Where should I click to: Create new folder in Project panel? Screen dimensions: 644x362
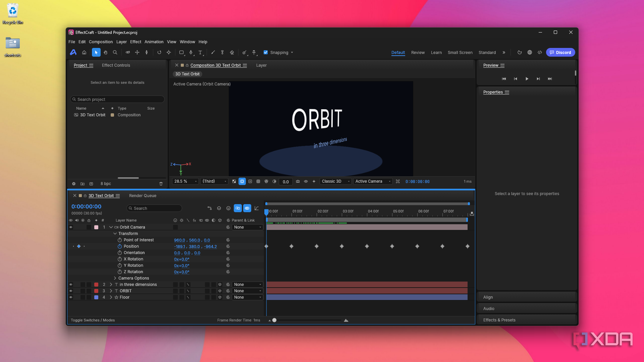coord(83,184)
